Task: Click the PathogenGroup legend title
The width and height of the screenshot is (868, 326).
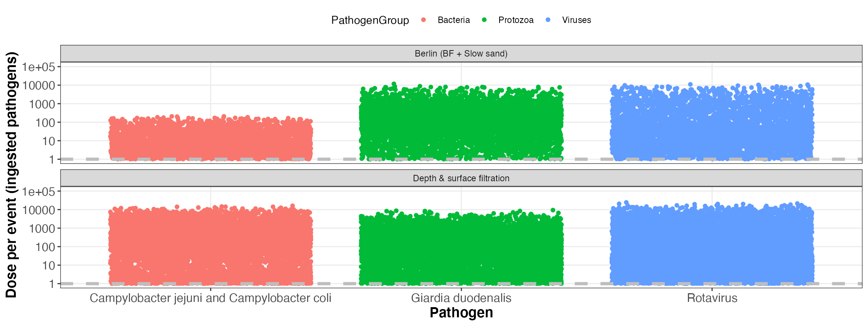Action: tap(370, 20)
